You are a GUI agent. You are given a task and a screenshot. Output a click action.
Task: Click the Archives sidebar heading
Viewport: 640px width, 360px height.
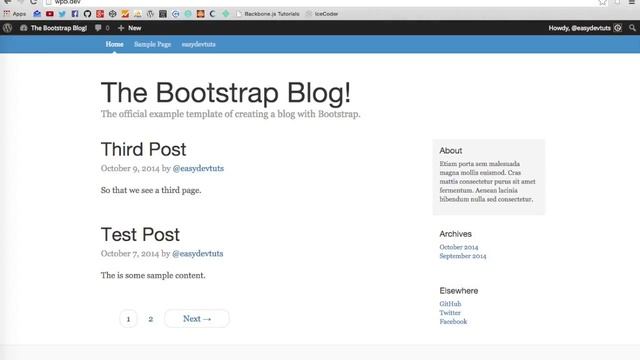pyautogui.click(x=456, y=234)
